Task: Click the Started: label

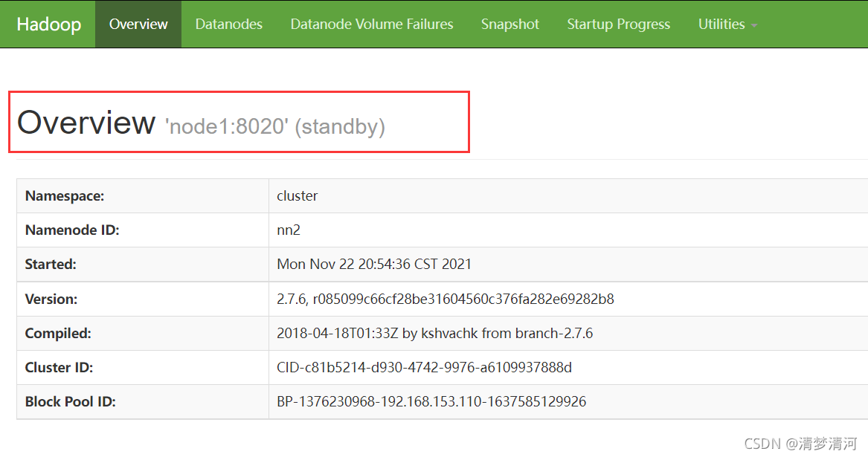Action: click(51, 265)
